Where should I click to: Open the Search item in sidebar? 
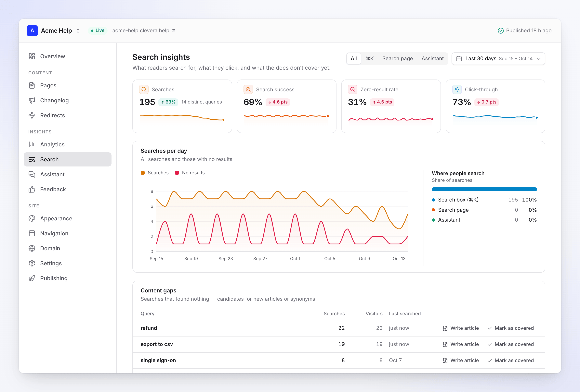pos(67,160)
